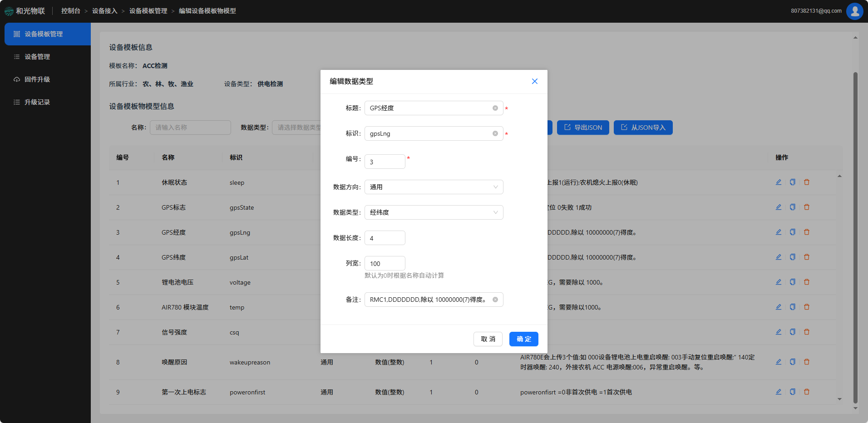This screenshot has width=868, height=423.
Task: Click the 导出JSON button
Action: tap(583, 128)
